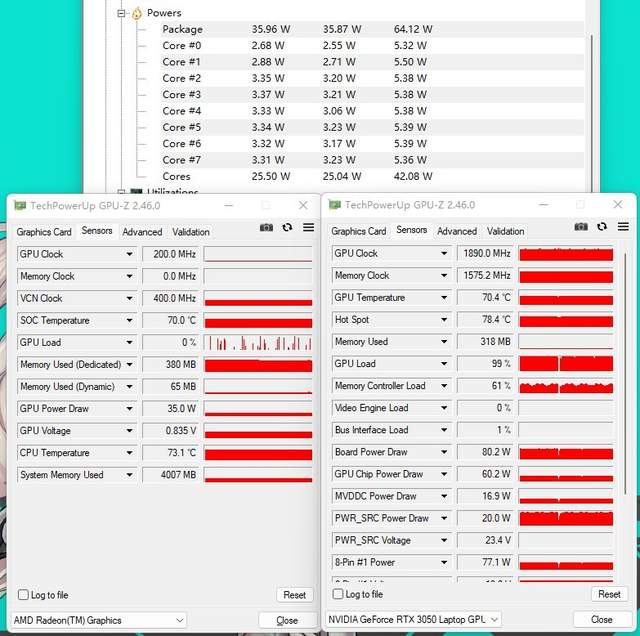Click GPU Power Draw value 35.0 W

[x=171, y=409]
